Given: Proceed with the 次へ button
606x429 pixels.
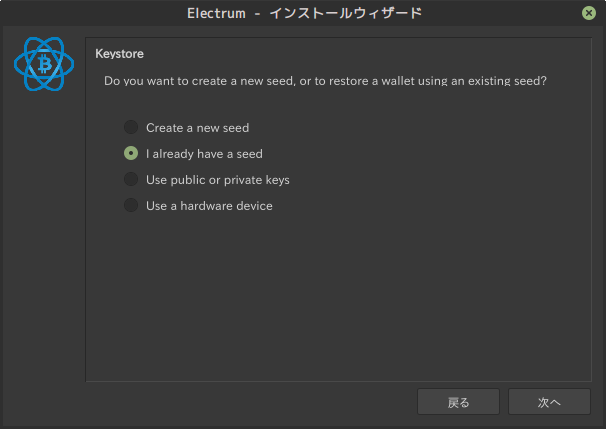Looking at the screenshot, I should 549,402.
